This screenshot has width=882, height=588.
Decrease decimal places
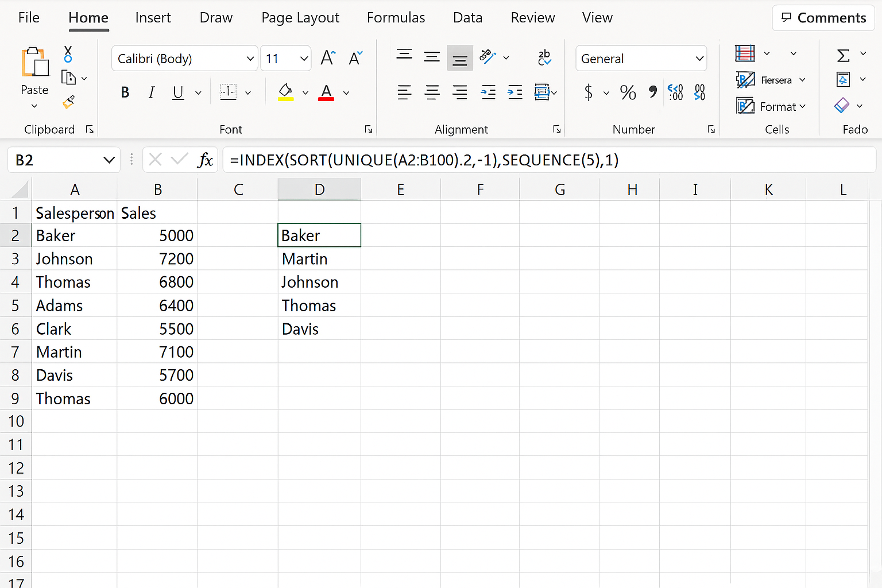pos(699,92)
